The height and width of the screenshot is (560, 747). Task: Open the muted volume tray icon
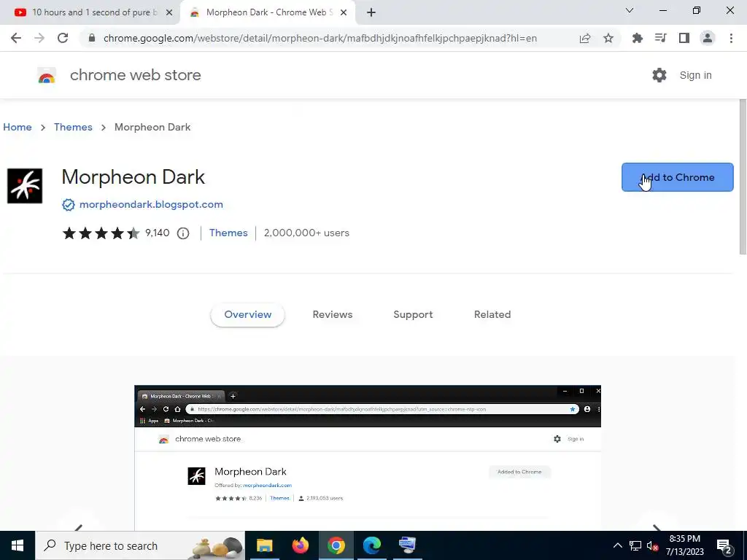[x=652, y=545]
